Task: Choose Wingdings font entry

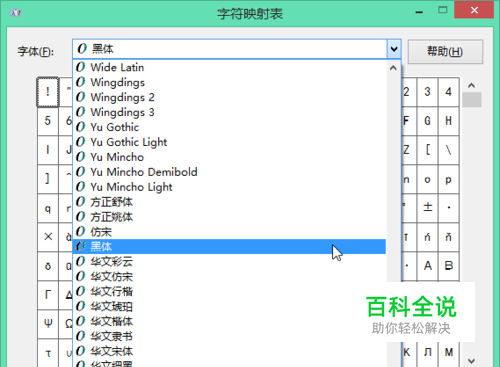Action: point(229,82)
